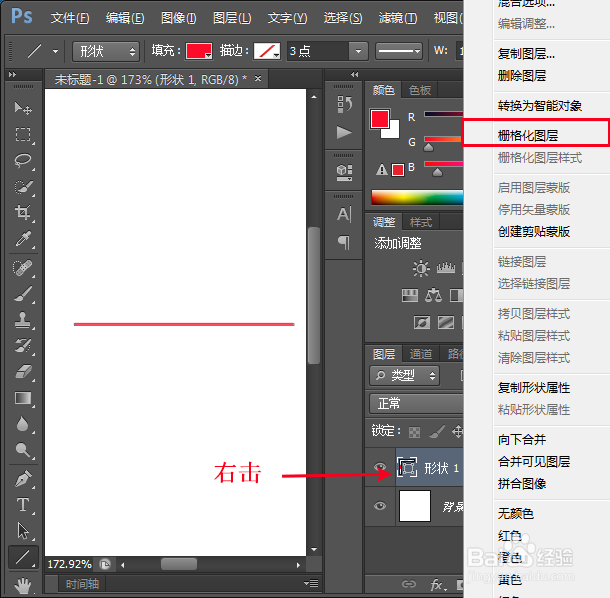Select the Move tool
This screenshot has height=598, width=610.
click(x=23, y=108)
